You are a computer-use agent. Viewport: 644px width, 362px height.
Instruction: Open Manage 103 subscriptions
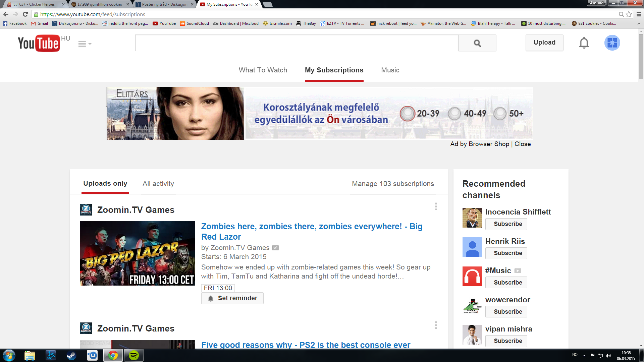(392, 184)
